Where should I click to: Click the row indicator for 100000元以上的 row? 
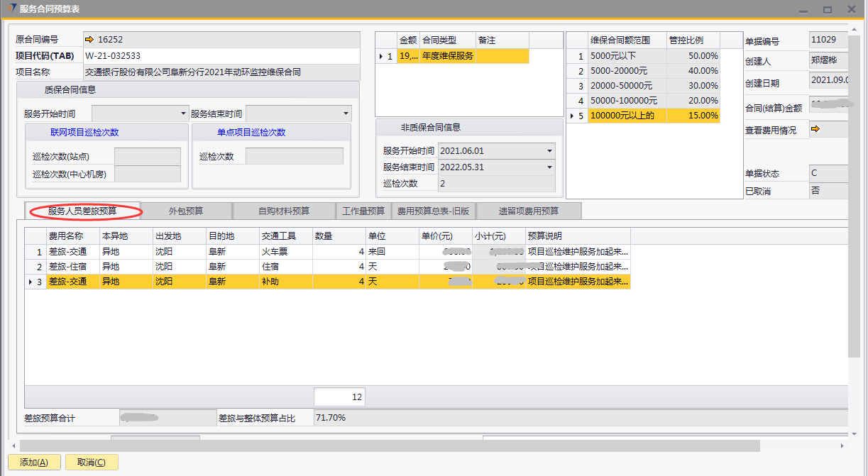pyautogui.click(x=576, y=116)
